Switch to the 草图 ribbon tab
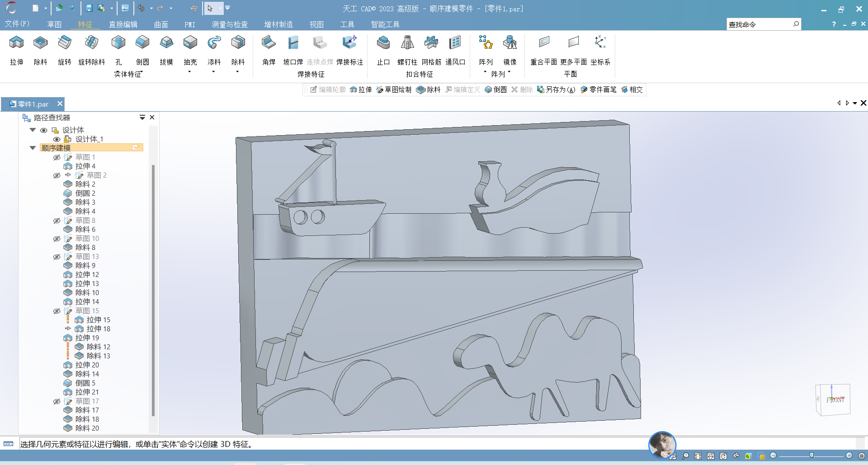This screenshot has width=868, height=465. click(x=54, y=24)
